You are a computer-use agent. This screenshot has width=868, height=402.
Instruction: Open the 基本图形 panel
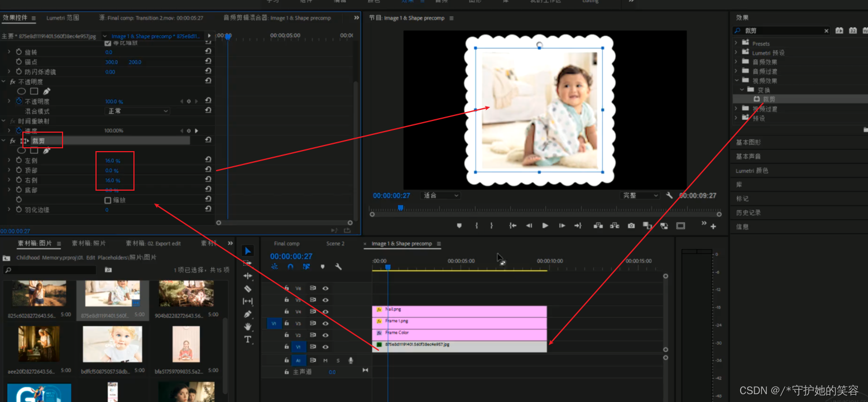(748, 142)
